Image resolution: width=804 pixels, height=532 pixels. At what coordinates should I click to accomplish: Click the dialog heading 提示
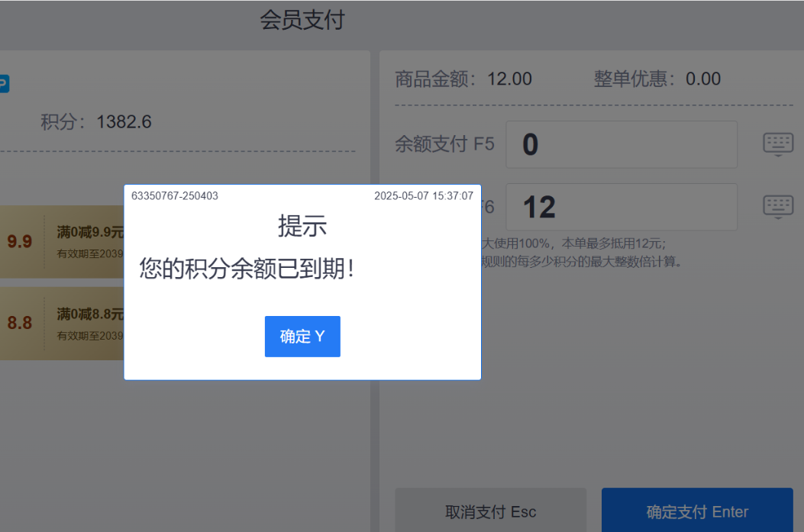(x=302, y=225)
